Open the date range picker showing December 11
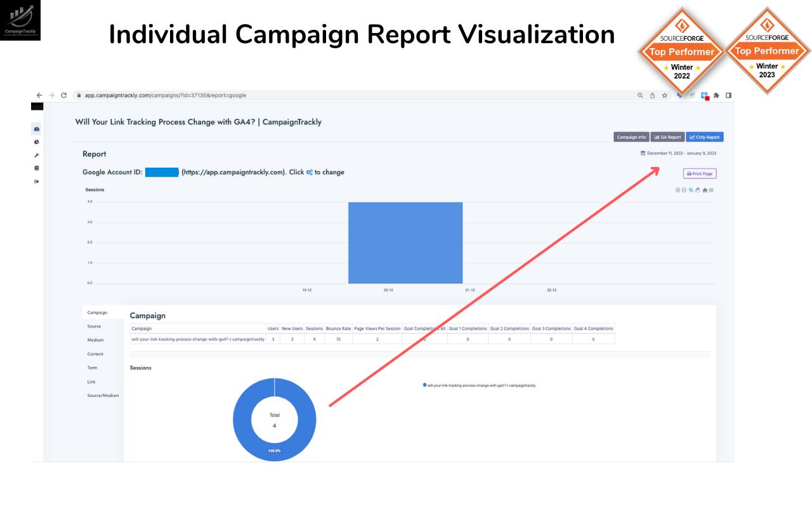 tap(677, 152)
